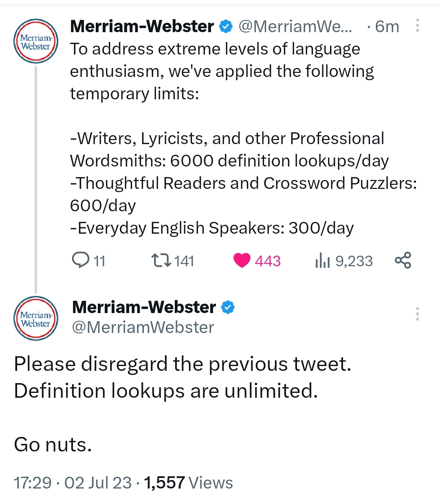Click the 1,557 Views count

point(188,483)
